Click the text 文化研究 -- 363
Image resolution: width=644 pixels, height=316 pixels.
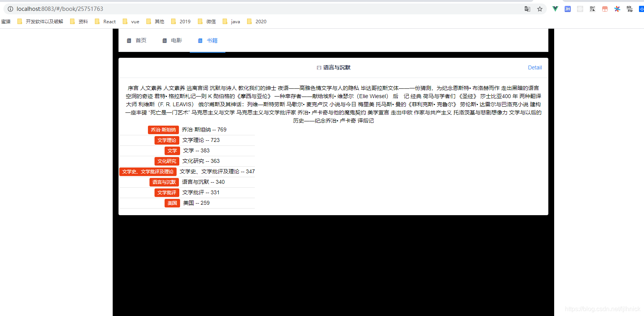[x=201, y=161]
